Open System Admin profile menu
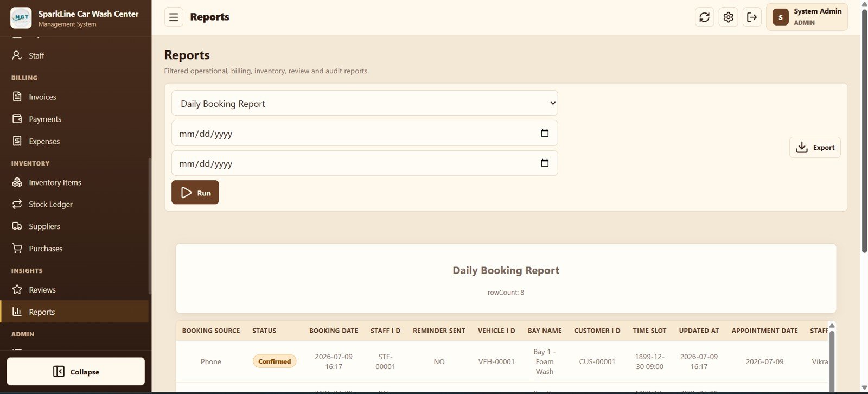The width and height of the screenshot is (868, 394). click(807, 17)
